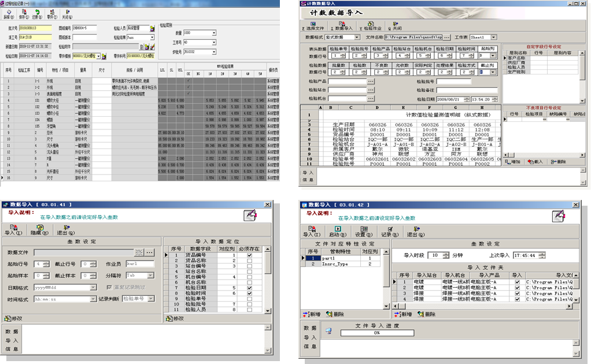Screen dimensions: 591x364
Task: Click the browse button beside 检验机台 field
Action: click(x=371, y=98)
